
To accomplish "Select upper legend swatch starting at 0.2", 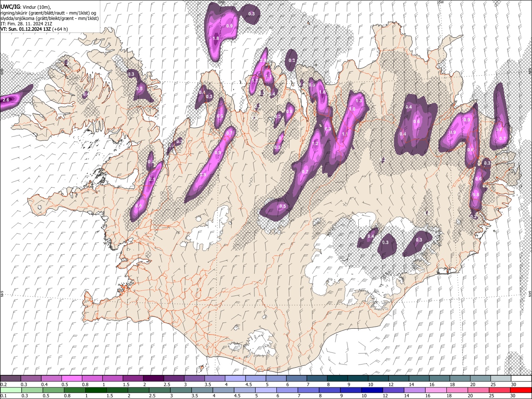I will (10, 379).
